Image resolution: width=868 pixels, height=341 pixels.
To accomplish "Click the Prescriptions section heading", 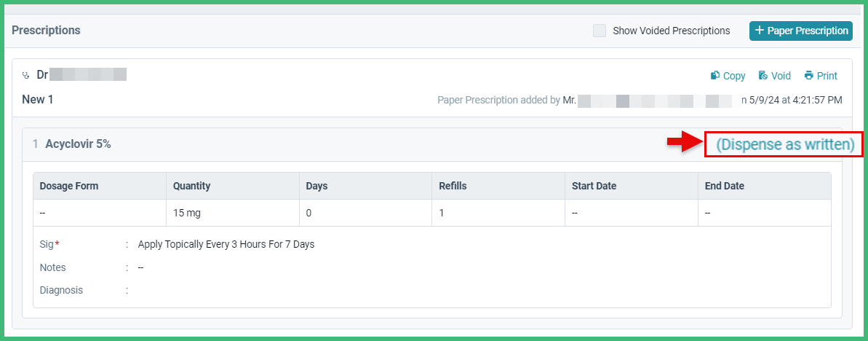I will coord(46,30).
